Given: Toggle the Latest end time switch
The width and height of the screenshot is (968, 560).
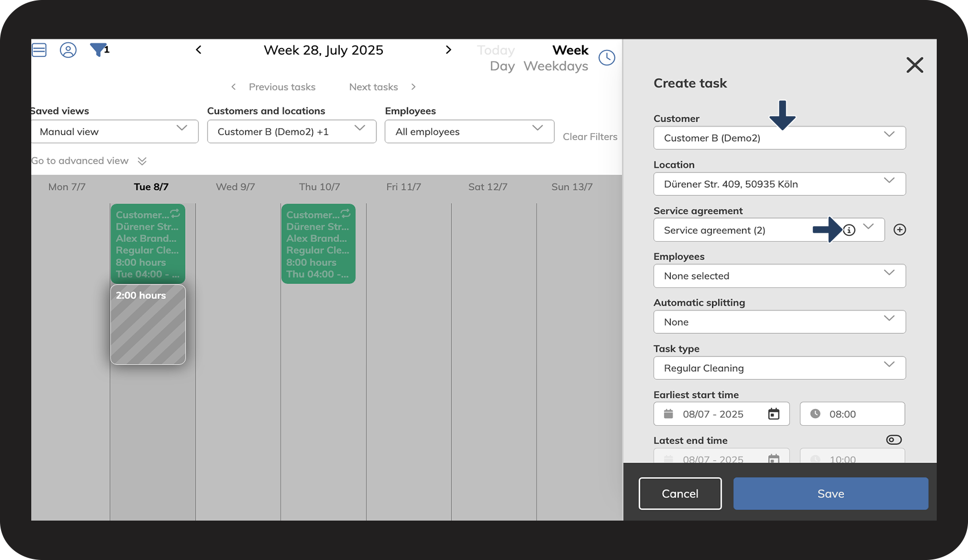Looking at the screenshot, I should point(894,440).
